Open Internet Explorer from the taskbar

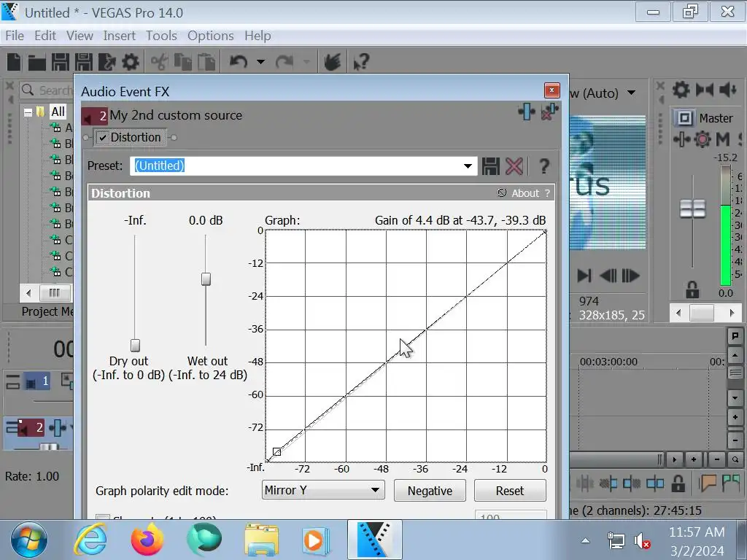[x=90, y=540]
